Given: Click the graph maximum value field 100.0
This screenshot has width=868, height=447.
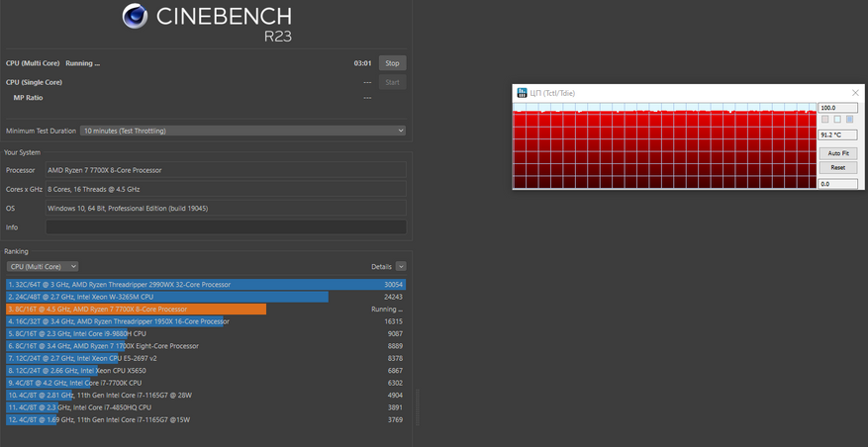Looking at the screenshot, I should (837, 108).
